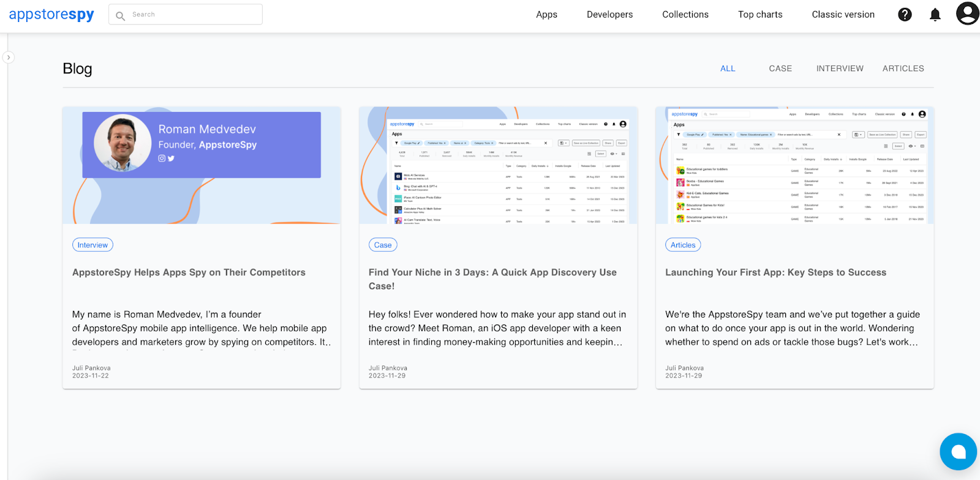The width and height of the screenshot is (980, 480).
Task: Click excerpt starting 'We're the AppstoreSpy team'
Action: [793, 328]
